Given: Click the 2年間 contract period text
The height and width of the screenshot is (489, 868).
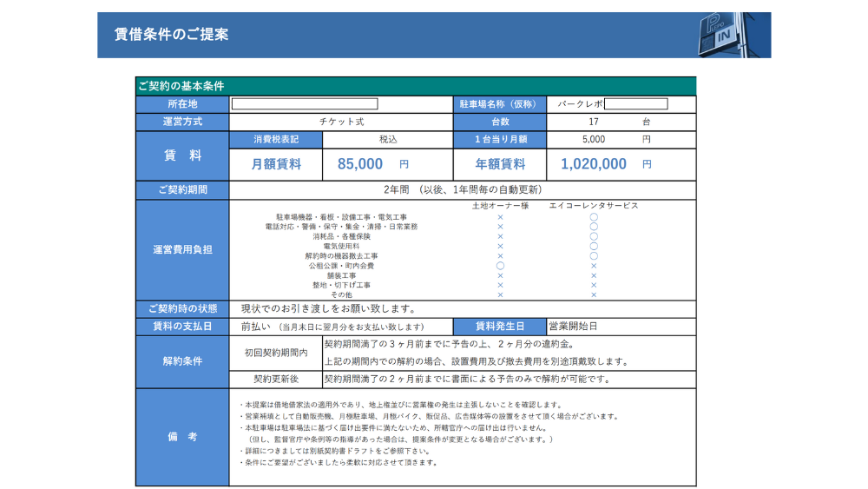Looking at the screenshot, I should tap(463, 190).
